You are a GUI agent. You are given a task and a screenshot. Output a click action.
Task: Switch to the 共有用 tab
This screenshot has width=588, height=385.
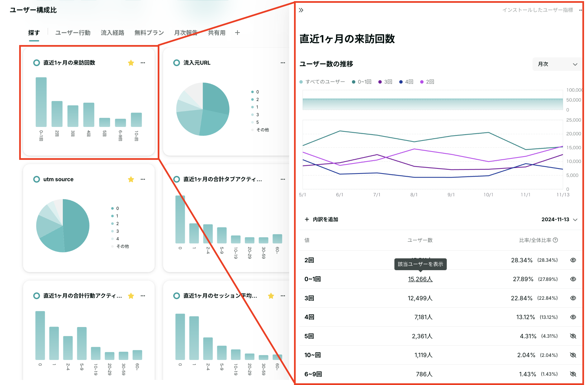[x=217, y=33]
